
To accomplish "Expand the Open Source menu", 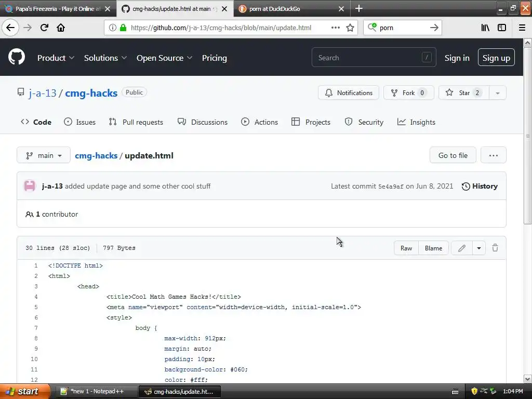I will tap(164, 58).
